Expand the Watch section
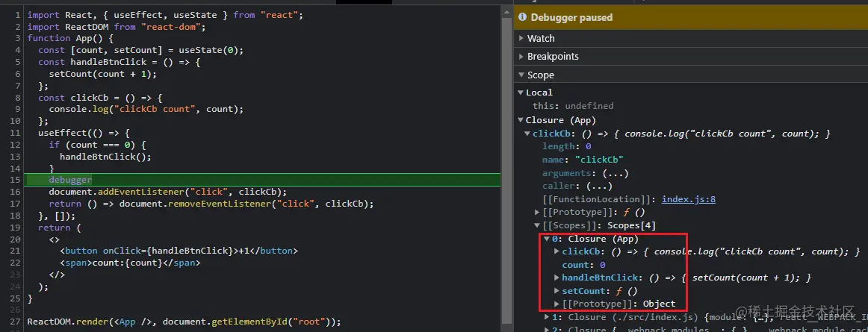 tap(521, 39)
